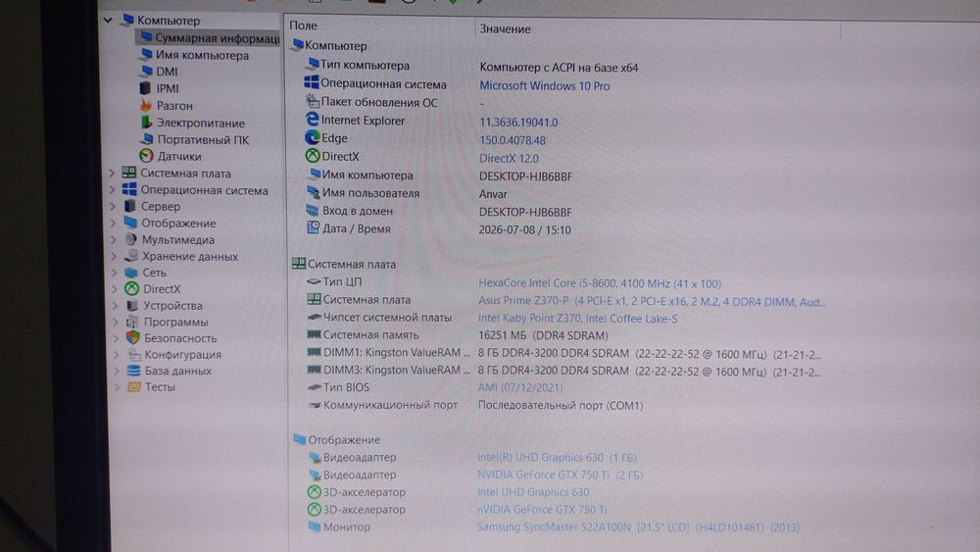Expand the Системная плата tree node

coord(112,174)
